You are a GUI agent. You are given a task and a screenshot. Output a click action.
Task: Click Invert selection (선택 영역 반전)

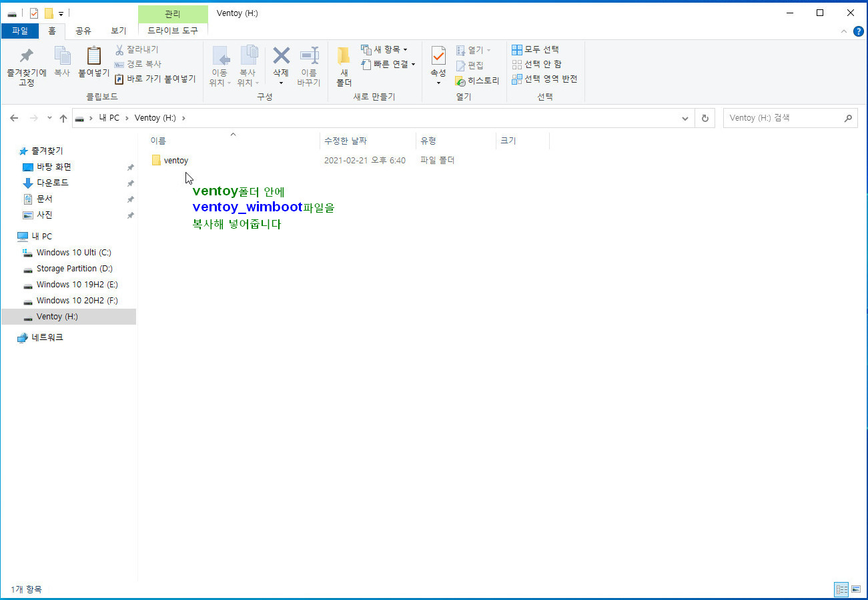point(544,79)
